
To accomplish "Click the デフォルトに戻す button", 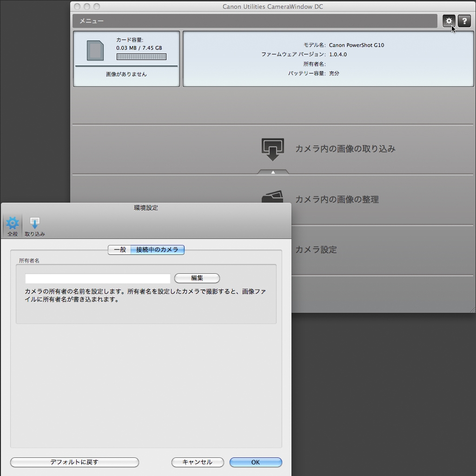I will tap(74, 462).
